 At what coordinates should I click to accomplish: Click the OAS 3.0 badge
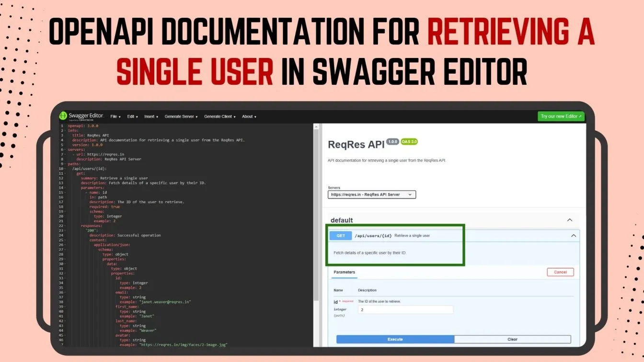409,142
